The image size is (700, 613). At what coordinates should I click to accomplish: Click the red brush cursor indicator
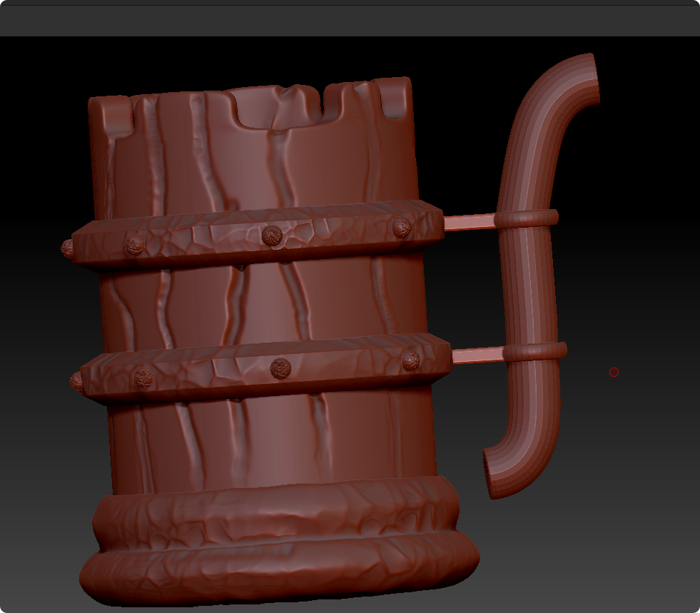pos(614,371)
